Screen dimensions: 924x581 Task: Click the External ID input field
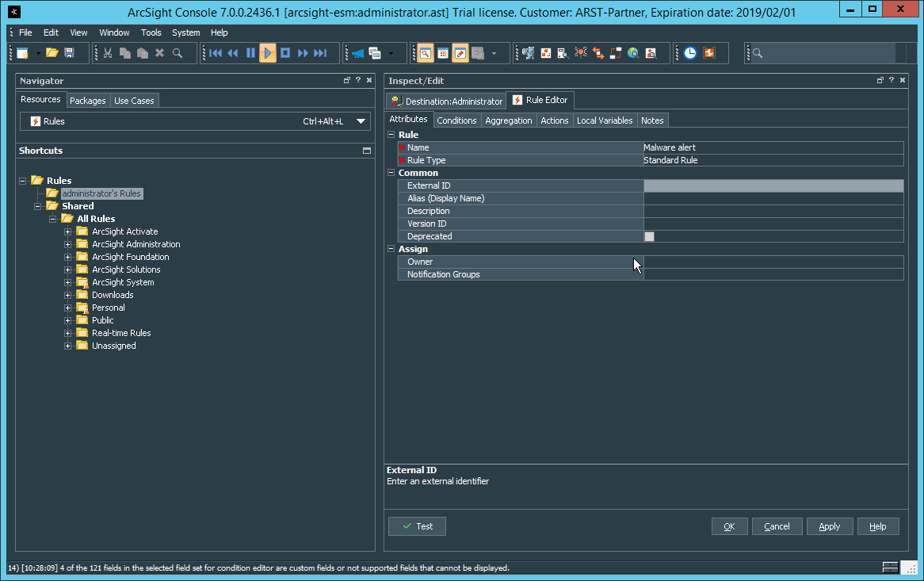[773, 185]
